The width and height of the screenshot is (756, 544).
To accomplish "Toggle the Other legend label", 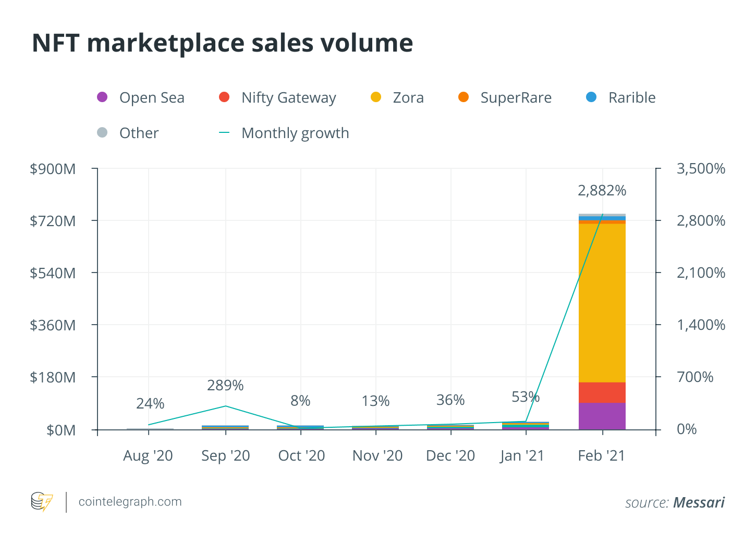I will pos(139,133).
